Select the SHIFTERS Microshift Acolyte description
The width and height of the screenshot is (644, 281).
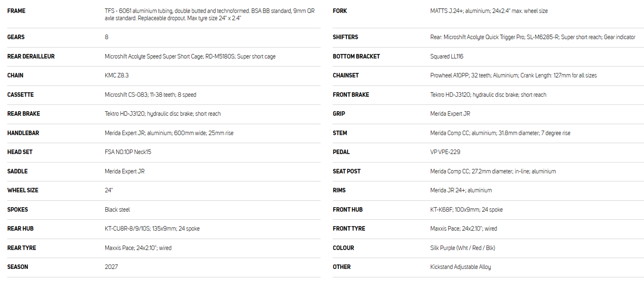coord(533,37)
